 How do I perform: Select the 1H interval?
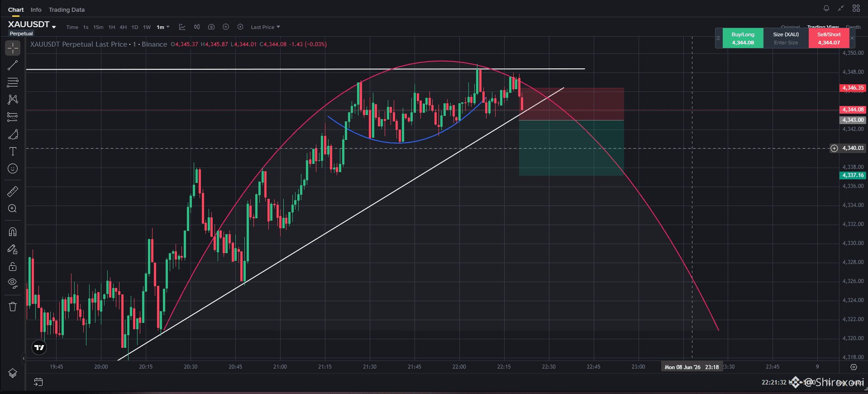point(112,27)
